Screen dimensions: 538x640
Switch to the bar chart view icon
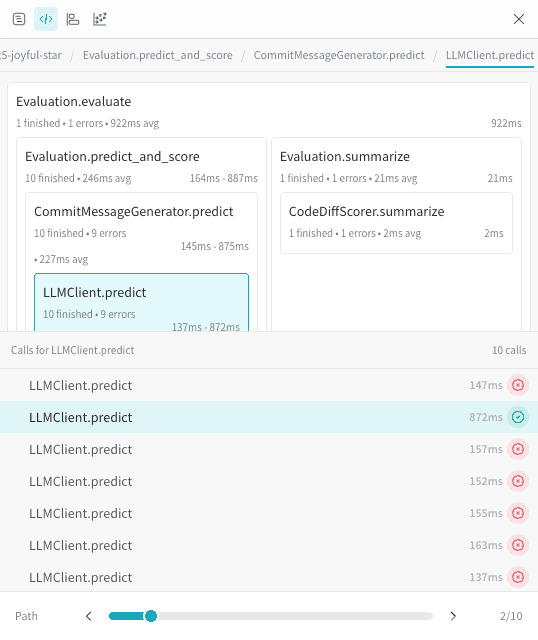click(73, 19)
